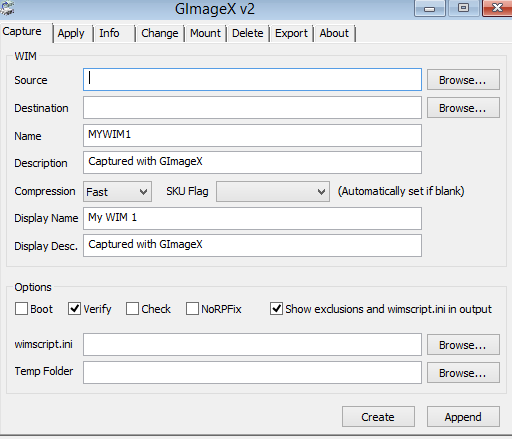Browse for the Destination WIM file

463,108
